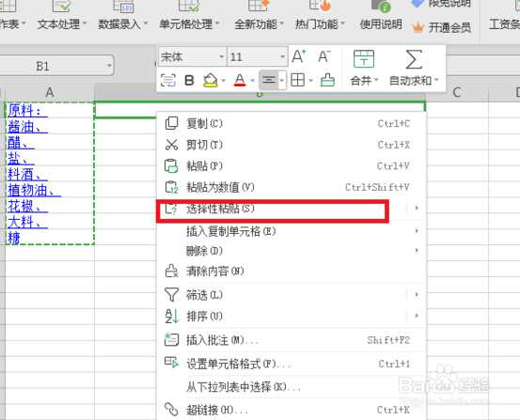This screenshot has width=520, height=420.
Task: Click the AutoSum sigma icon
Action: click(x=414, y=59)
